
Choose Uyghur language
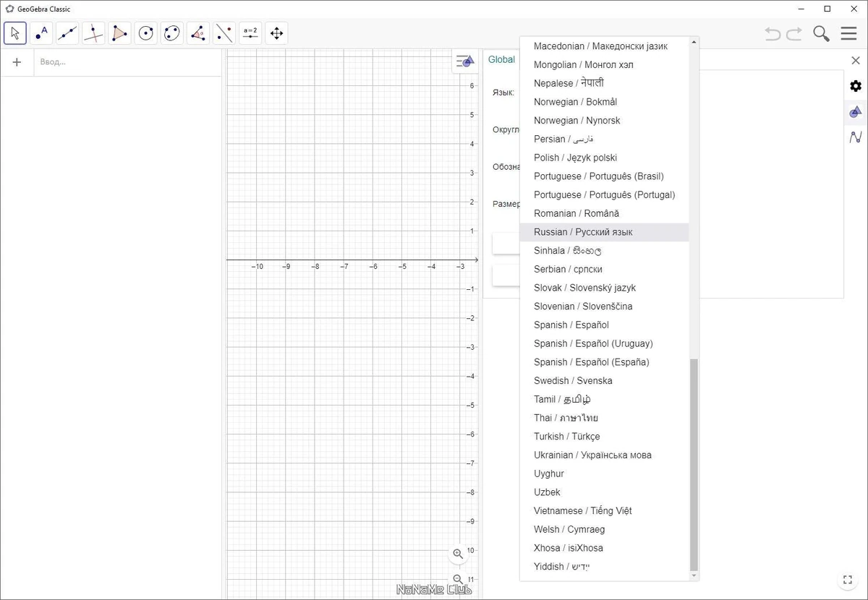point(604,473)
